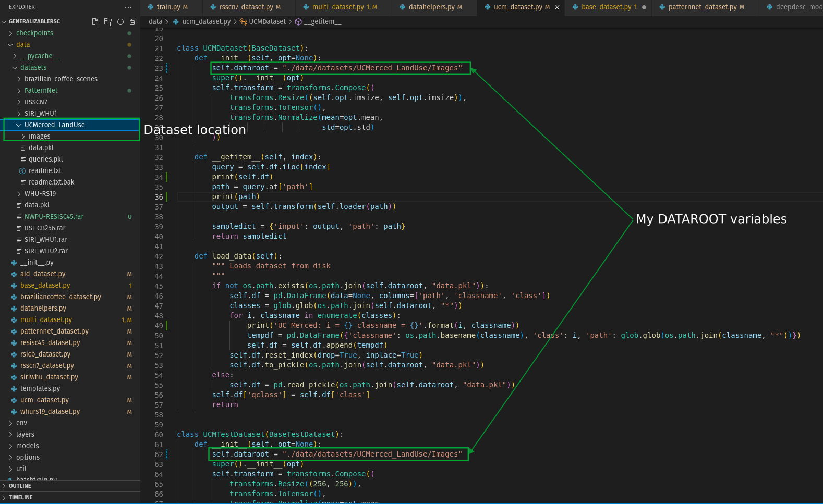This screenshot has width=823, height=504.
Task: Click the UCMDataset class breadcrumb
Action: coord(263,22)
